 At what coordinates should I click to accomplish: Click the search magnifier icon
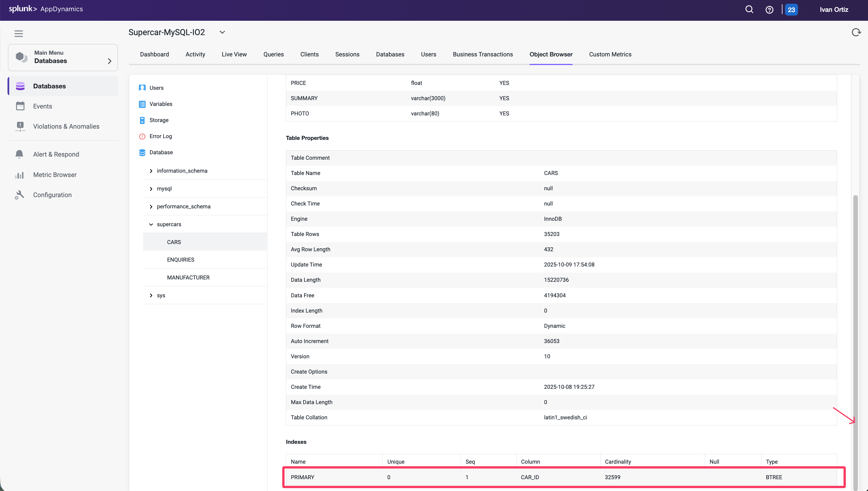749,9
